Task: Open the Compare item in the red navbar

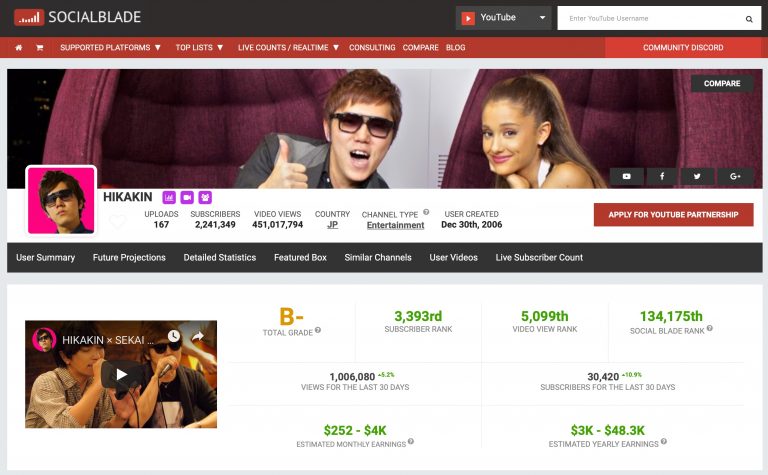Action: (420, 48)
